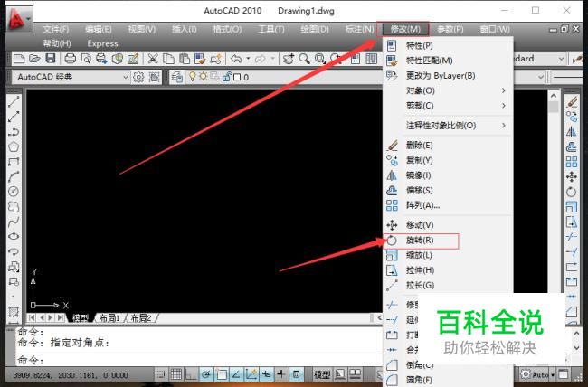Open the text style dropdown ending in 'dard'

tap(562, 59)
